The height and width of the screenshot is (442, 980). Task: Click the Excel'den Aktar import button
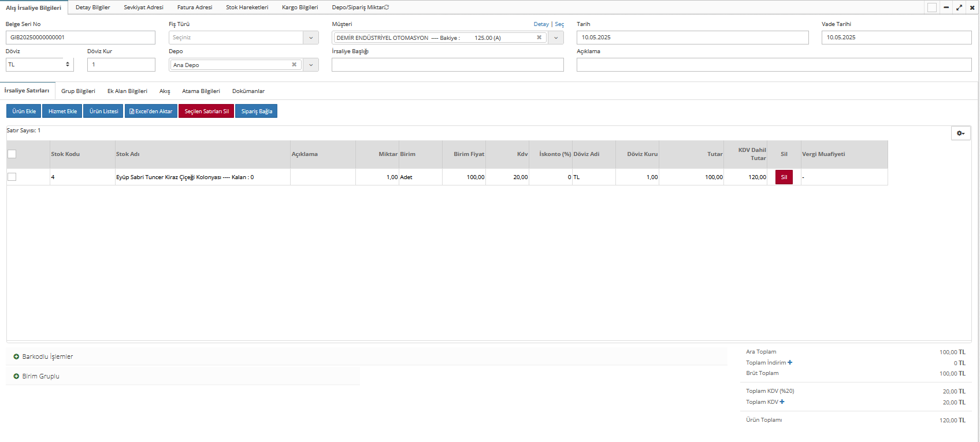[x=151, y=111]
